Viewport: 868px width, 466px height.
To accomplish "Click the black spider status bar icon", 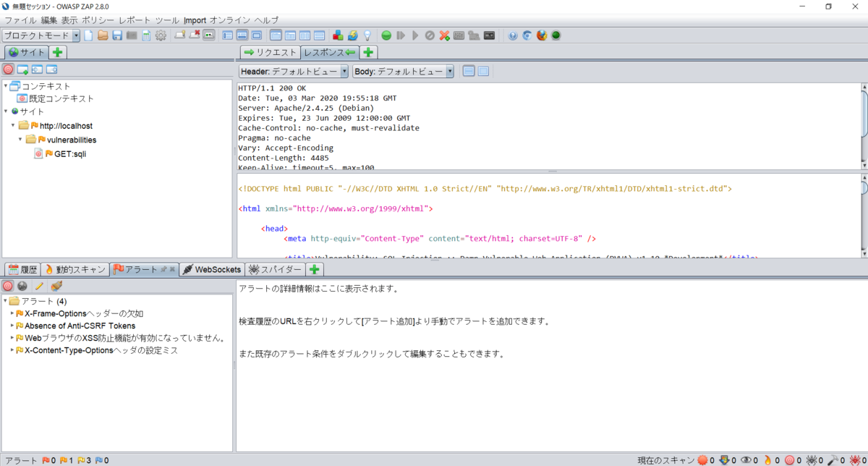I will tap(812, 460).
